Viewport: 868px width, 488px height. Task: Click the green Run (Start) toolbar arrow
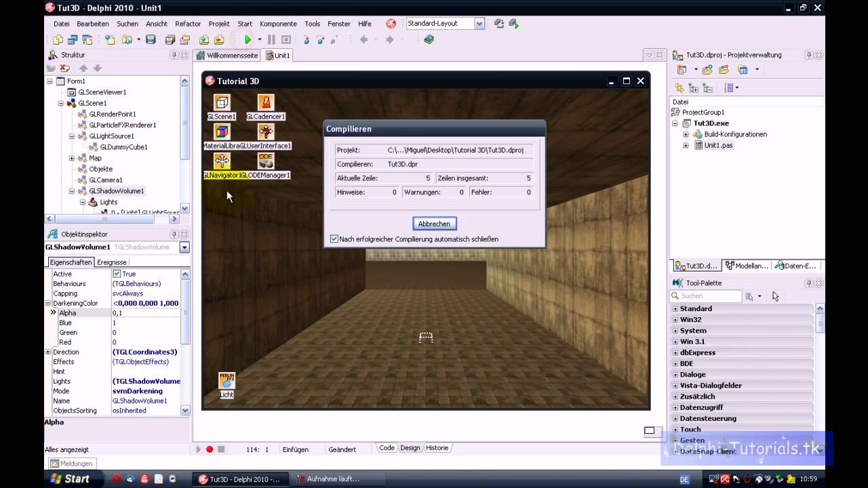pos(248,40)
